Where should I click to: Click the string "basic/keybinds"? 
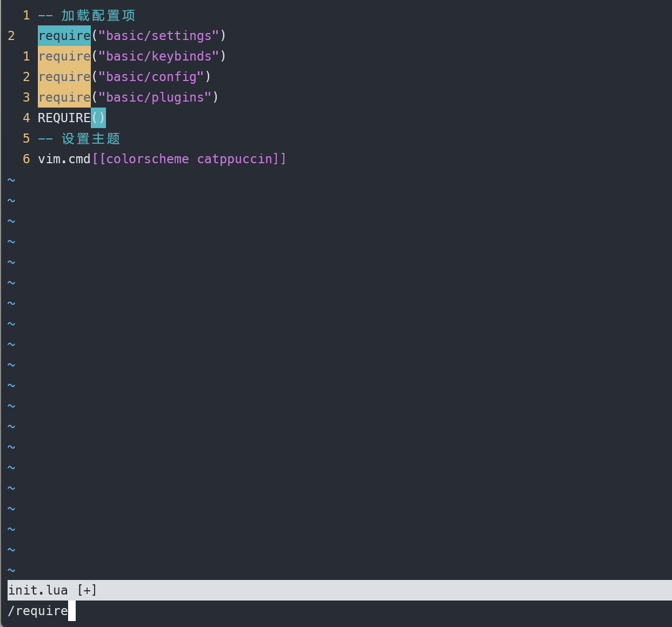pyautogui.click(x=158, y=56)
